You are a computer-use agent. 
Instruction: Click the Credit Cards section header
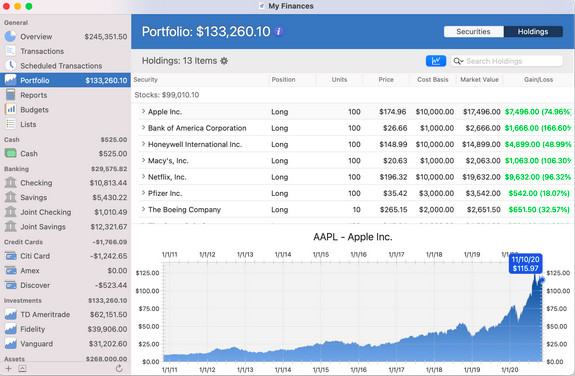(x=23, y=242)
